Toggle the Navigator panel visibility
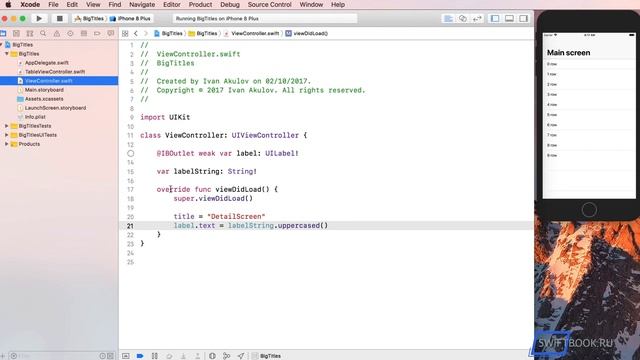Viewport: 640px width, 360px height. [x=495, y=18]
